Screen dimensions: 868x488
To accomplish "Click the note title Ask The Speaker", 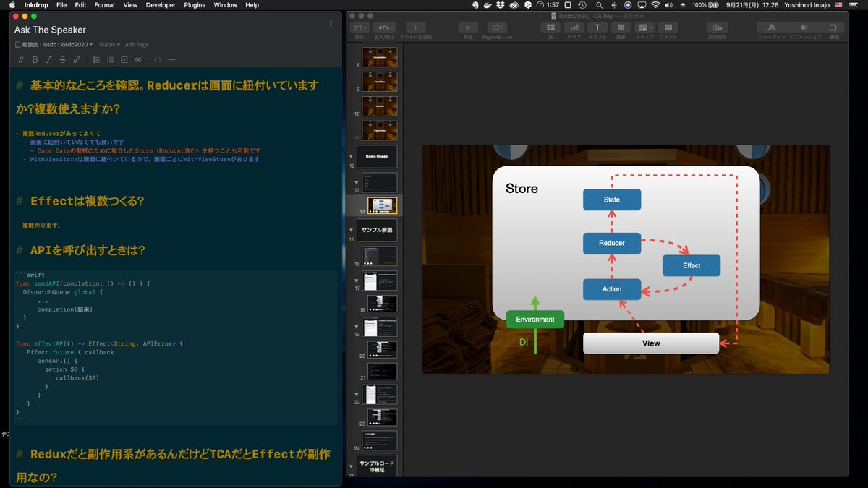I will click(50, 30).
